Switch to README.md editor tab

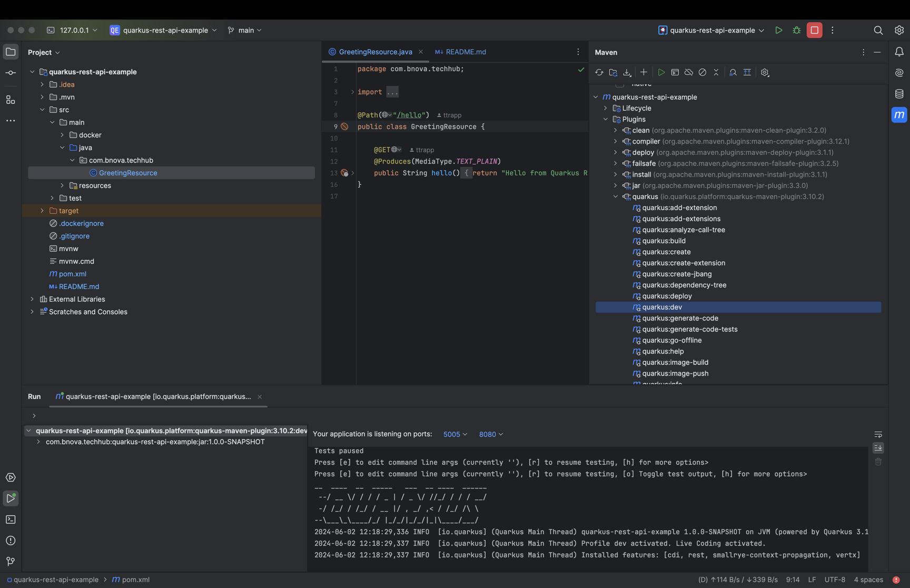461,52
